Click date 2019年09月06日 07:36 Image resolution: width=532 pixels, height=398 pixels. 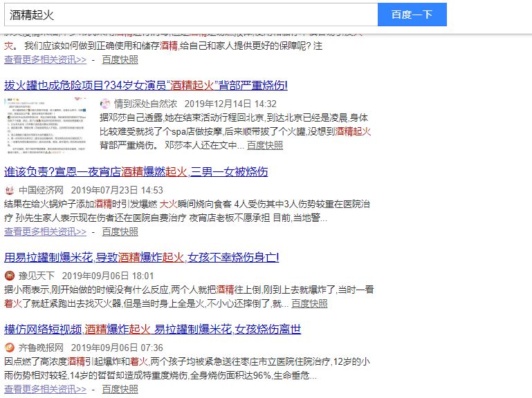[x=117, y=348]
